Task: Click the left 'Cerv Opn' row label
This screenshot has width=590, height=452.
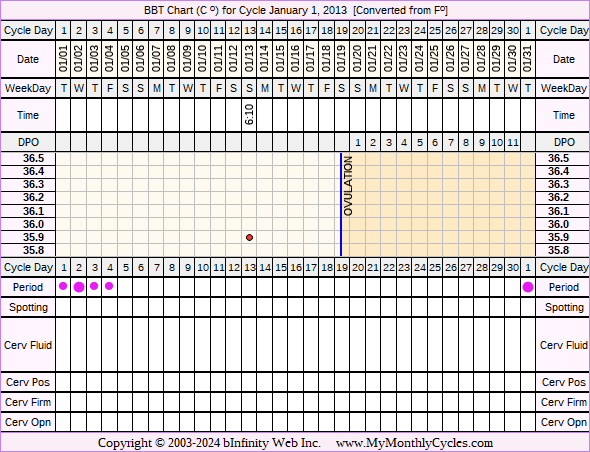Action: [28, 422]
